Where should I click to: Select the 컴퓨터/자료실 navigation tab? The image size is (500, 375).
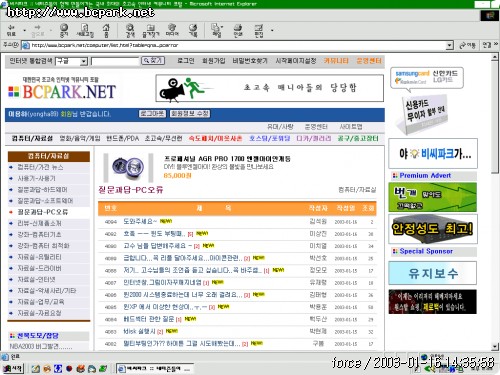click(32, 138)
